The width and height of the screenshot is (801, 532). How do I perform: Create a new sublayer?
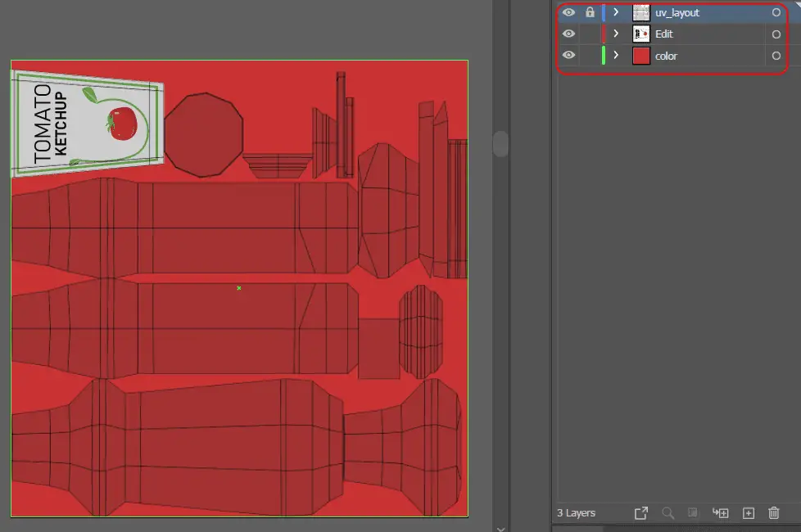click(x=720, y=513)
